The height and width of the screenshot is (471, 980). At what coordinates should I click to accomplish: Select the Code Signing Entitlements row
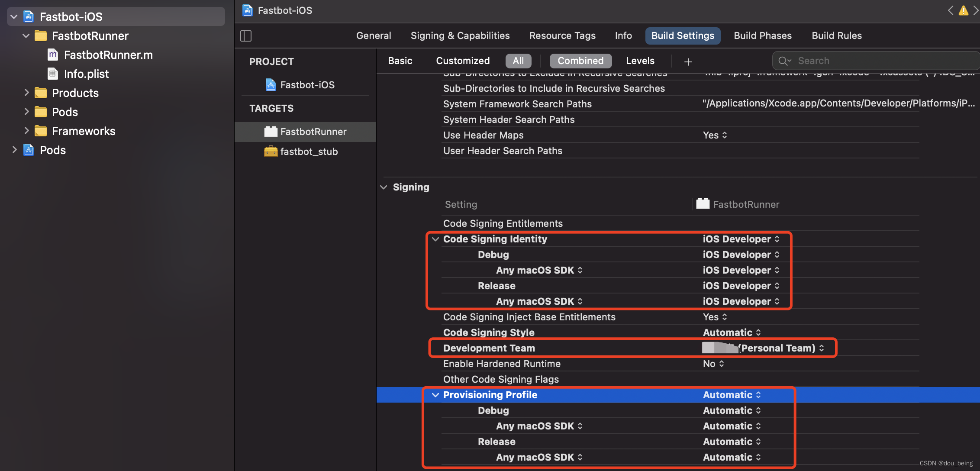680,223
